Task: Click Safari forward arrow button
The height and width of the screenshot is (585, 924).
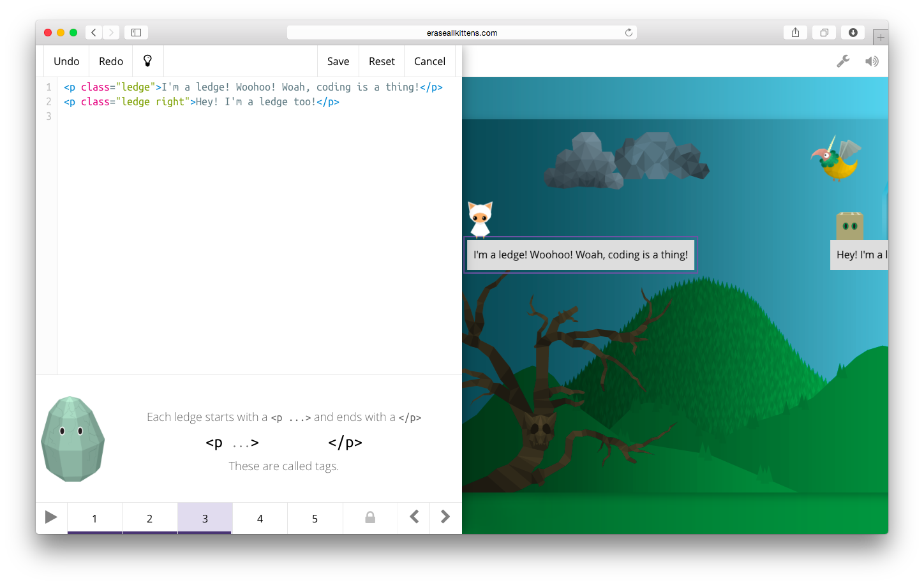Action: [x=111, y=33]
